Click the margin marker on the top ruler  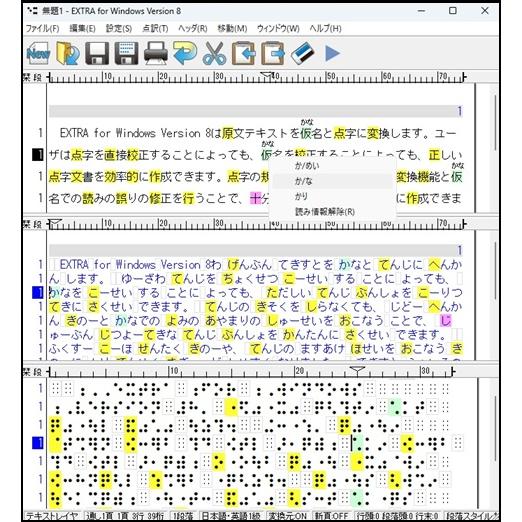point(267,75)
